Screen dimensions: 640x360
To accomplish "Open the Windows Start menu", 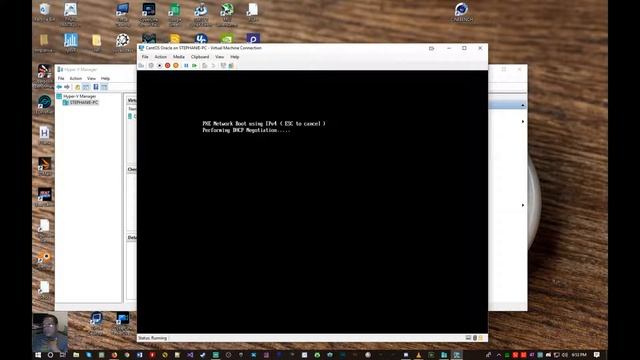I will [38, 355].
